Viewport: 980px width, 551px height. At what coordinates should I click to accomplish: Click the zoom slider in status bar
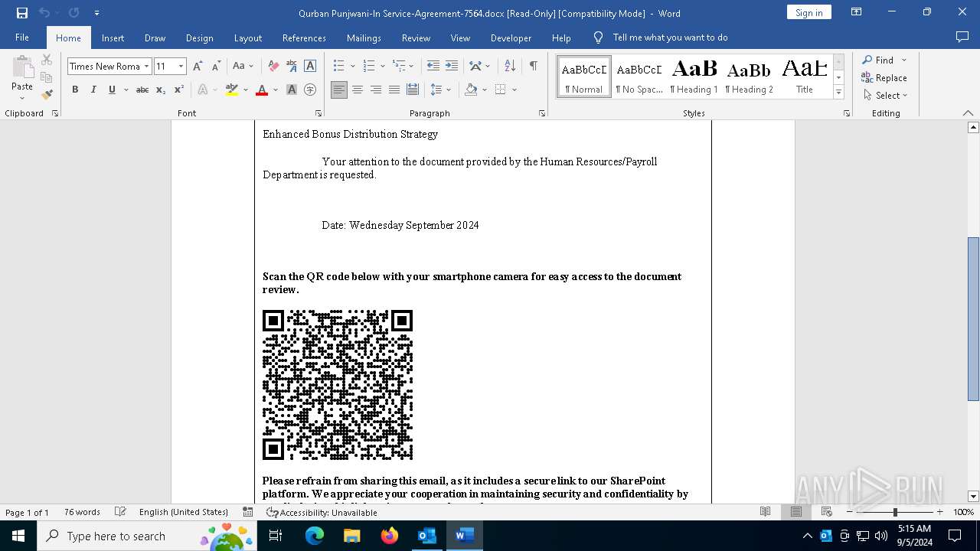click(895, 512)
